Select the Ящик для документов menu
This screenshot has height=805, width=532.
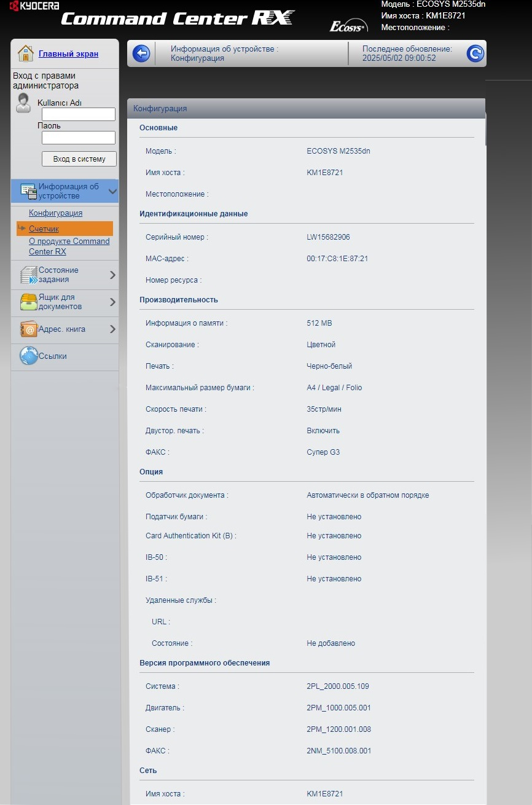[65, 302]
